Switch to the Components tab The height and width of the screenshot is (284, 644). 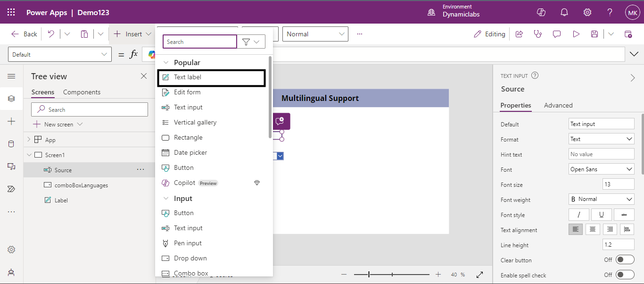click(x=82, y=92)
